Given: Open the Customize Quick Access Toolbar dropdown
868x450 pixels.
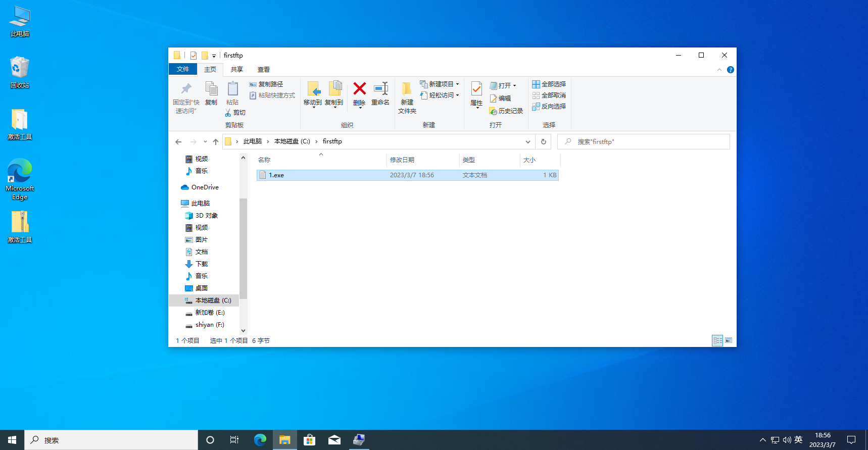Looking at the screenshot, I should (x=214, y=56).
